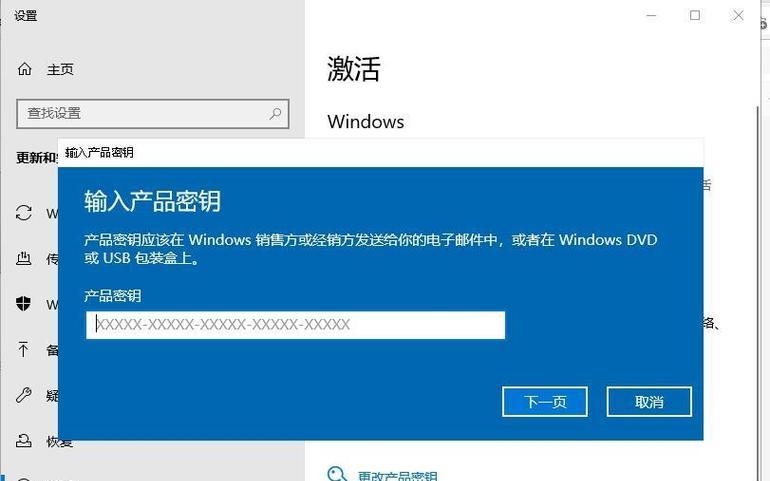Image resolution: width=770 pixels, height=481 pixels.
Task: Focus the 产品密钥 product key input field
Action: [295, 325]
